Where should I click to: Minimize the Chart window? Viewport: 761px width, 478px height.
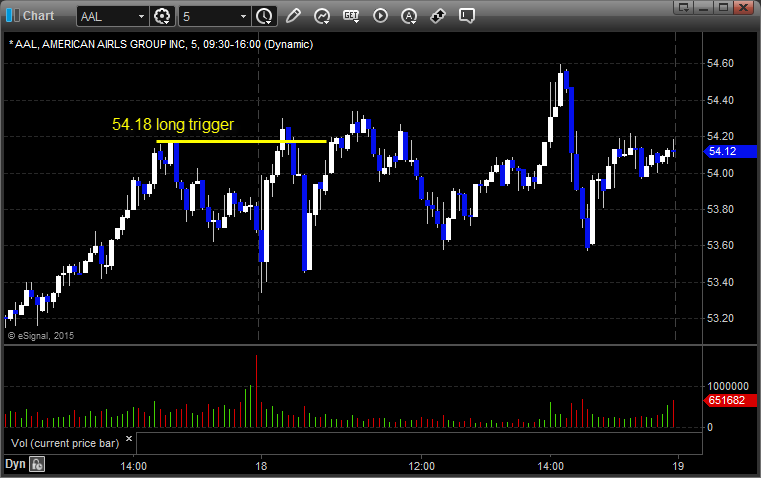[704, 7]
